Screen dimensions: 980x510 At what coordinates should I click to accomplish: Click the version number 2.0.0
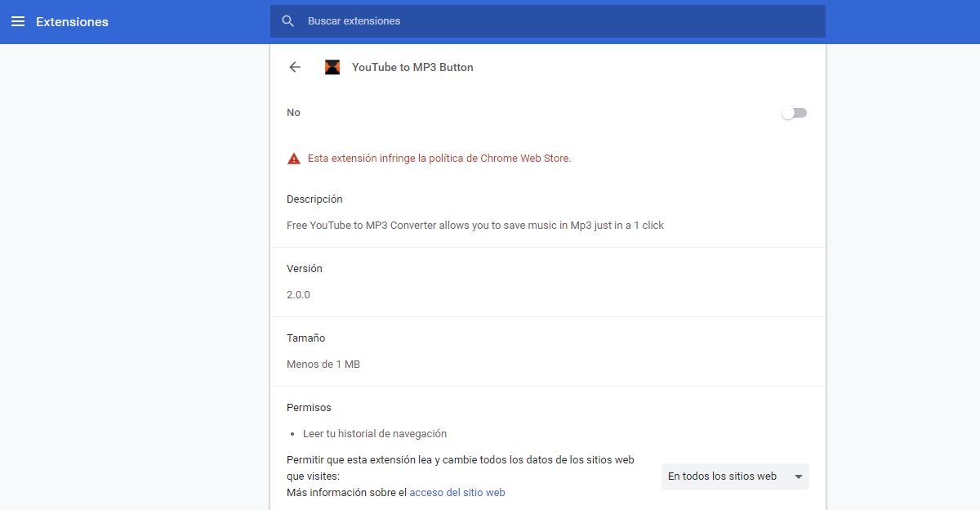click(298, 295)
